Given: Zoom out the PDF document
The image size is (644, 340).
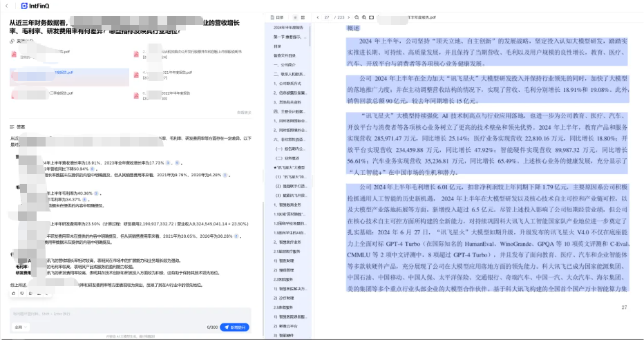Looking at the screenshot, I should pyautogui.click(x=357, y=17).
